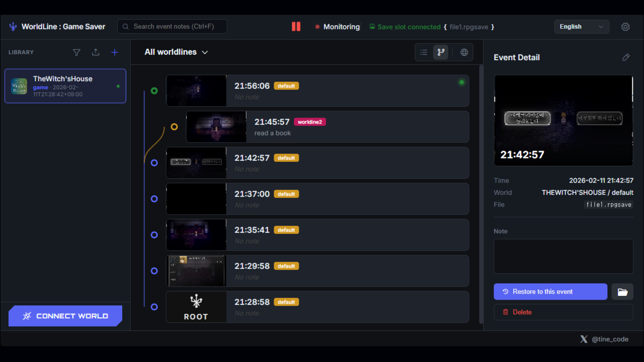The image size is (644, 362).
Task: Edit the event note via the pencil icon
Action: click(626, 57)
